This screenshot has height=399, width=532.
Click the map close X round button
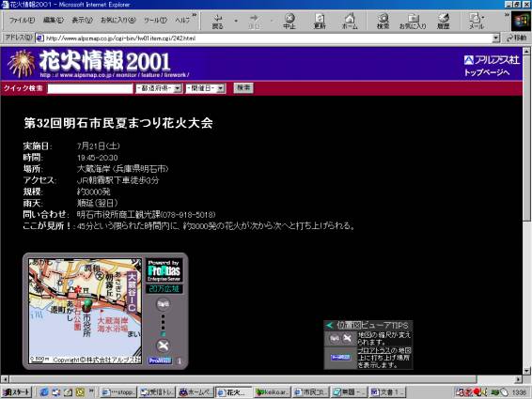click(x=164, y=345)
